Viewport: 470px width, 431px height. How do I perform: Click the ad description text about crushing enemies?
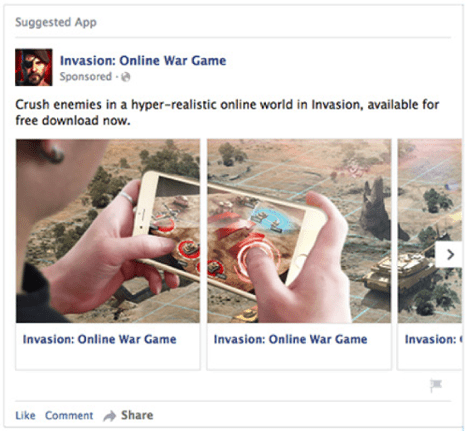tap(227, 112)
